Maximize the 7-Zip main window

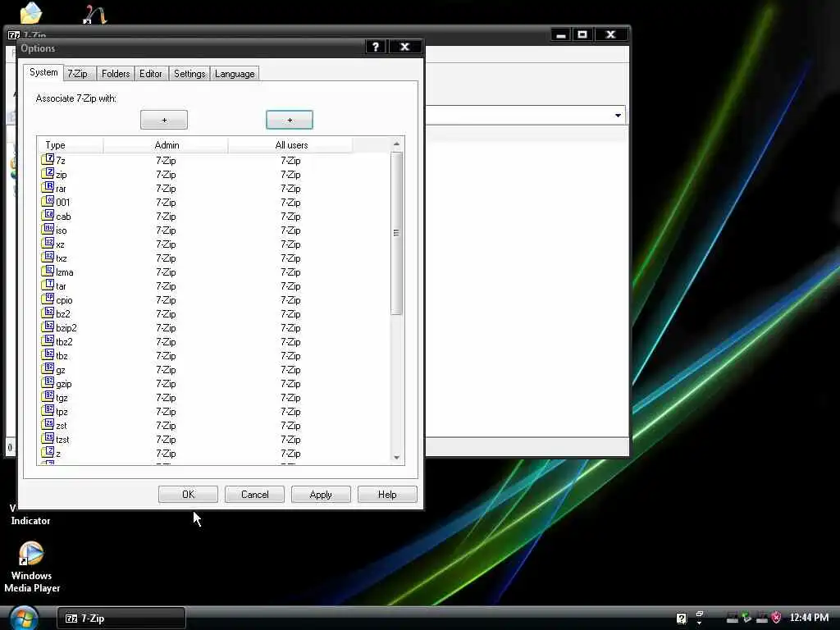coord(582,34)
